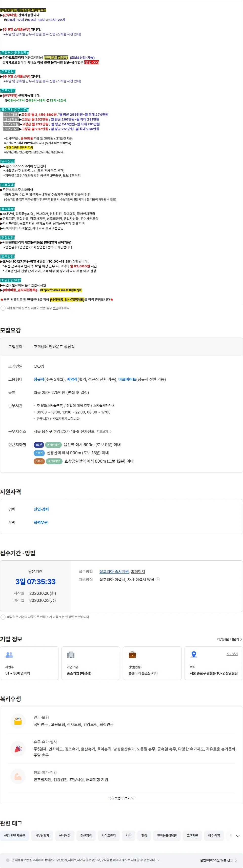The height and width of the screenshot is (868, 243).
Task: Click the 연금·보험 benefits icon
Action: [x=18, y=721]
